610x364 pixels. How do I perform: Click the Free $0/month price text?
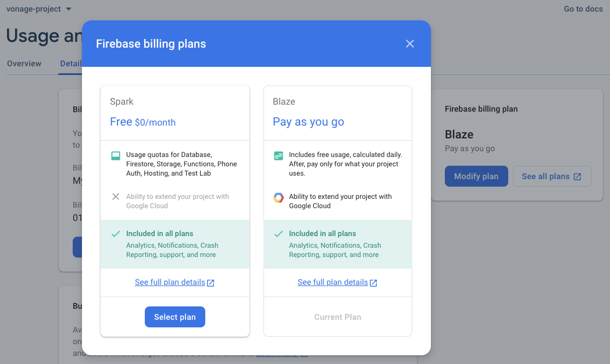click(x=143, y=122)
